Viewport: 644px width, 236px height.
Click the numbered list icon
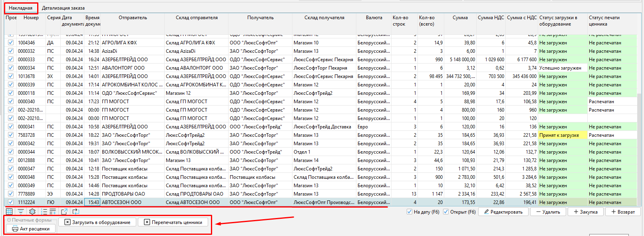click(44, 212)
